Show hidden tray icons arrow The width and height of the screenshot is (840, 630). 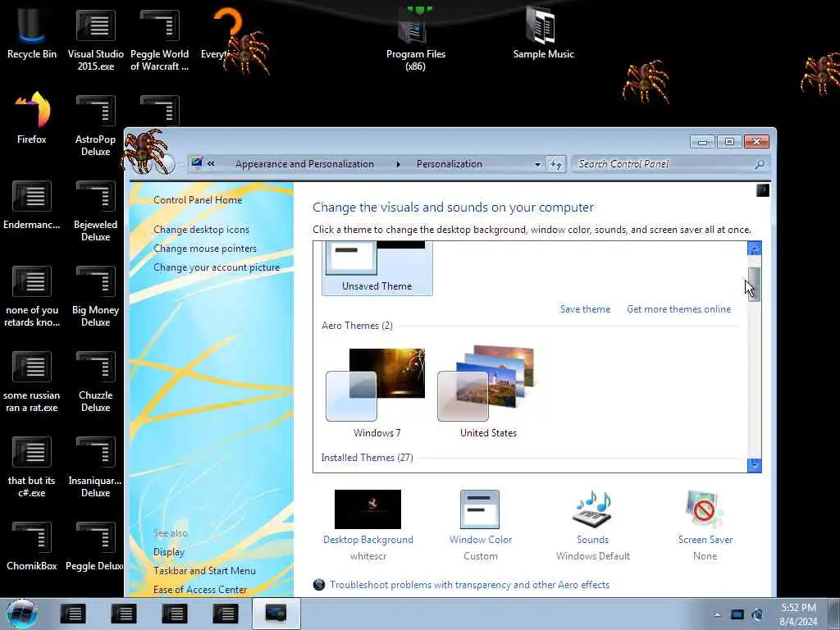click(717, 614)
